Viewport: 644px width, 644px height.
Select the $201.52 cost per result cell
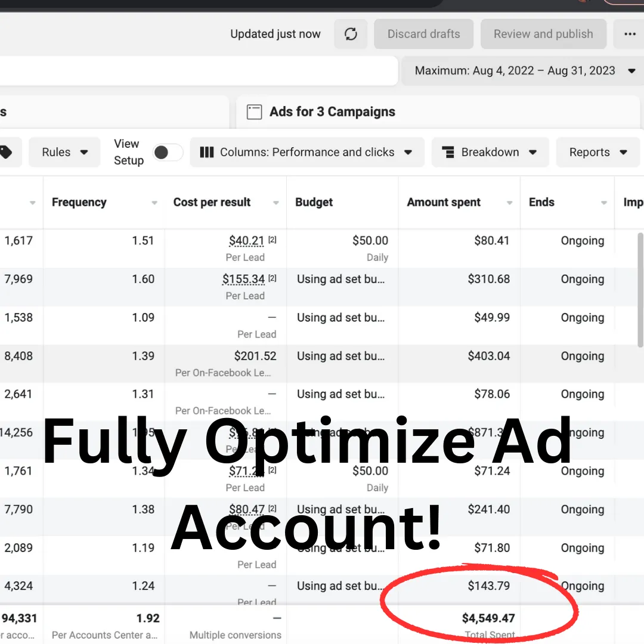tap(255, 355)
